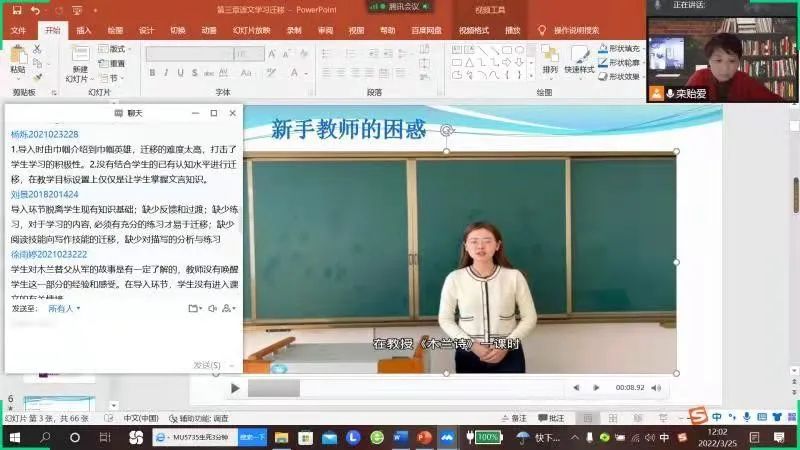Viewport: 800px width, 450px height.
Task: Step video backward with the left arrow
Action: pos(576,388)
